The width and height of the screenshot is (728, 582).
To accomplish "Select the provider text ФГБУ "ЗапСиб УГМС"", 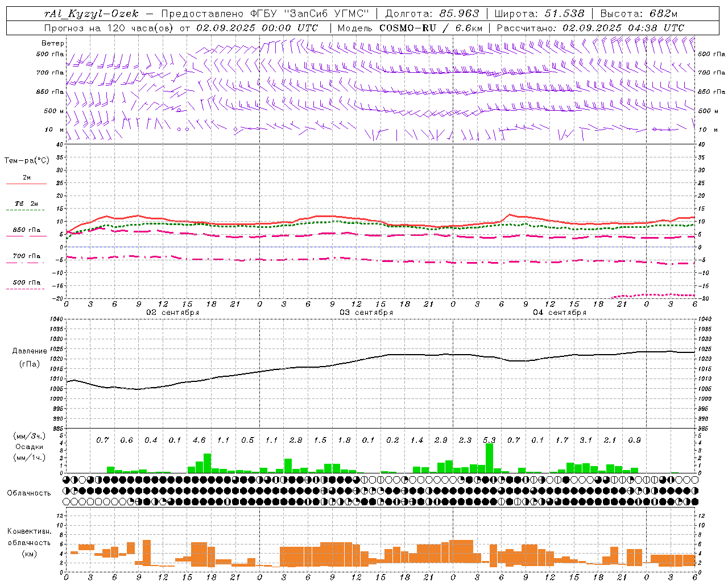I will click(x=310, y=14).
